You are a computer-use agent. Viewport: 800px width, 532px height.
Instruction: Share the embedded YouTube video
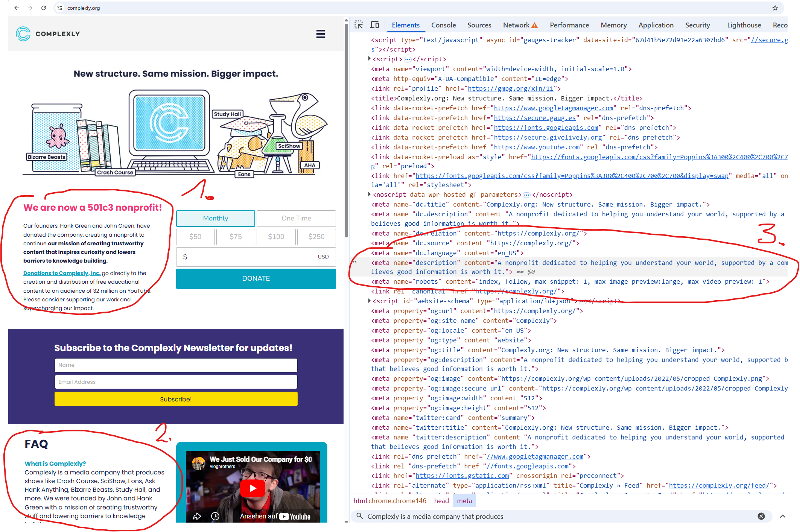197,516
